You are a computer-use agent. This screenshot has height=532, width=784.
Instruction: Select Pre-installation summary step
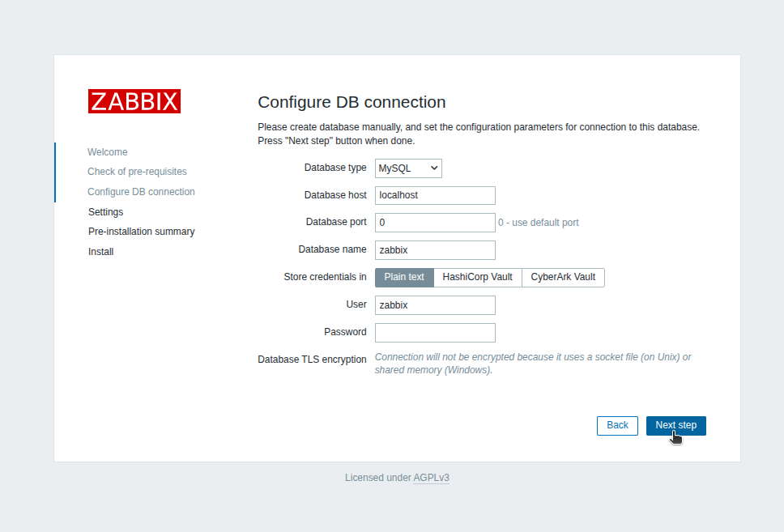pos(142,232)
